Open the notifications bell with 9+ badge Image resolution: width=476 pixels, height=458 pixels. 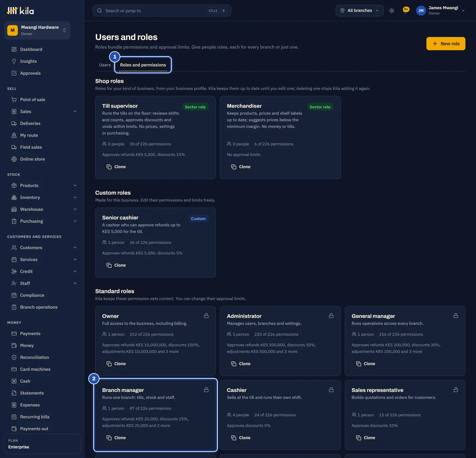pyautogui.click(x=406, y=10)
